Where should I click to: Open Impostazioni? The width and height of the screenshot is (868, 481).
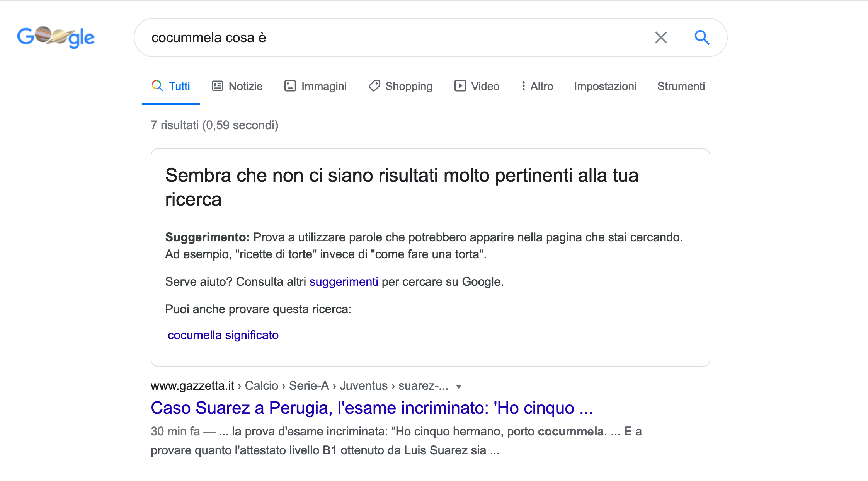pyautogui.click(x=605, y=86)
